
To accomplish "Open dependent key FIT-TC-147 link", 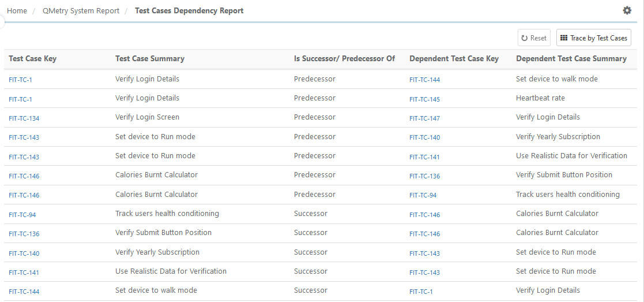I will click(425, 118).
